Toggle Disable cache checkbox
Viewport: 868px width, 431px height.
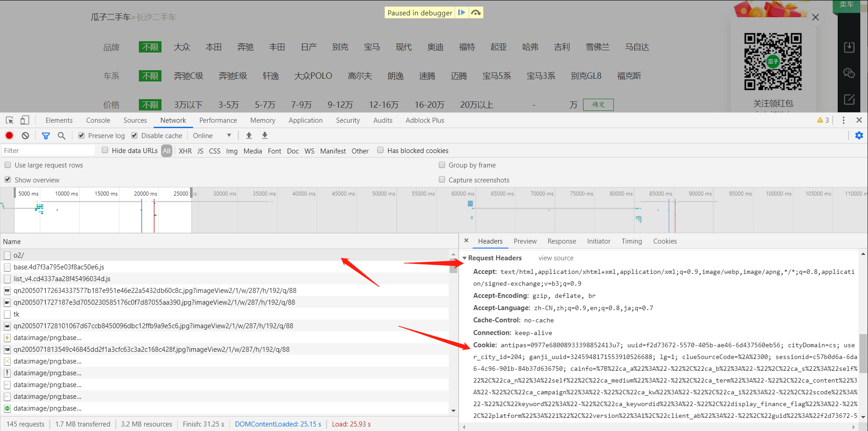134,135
